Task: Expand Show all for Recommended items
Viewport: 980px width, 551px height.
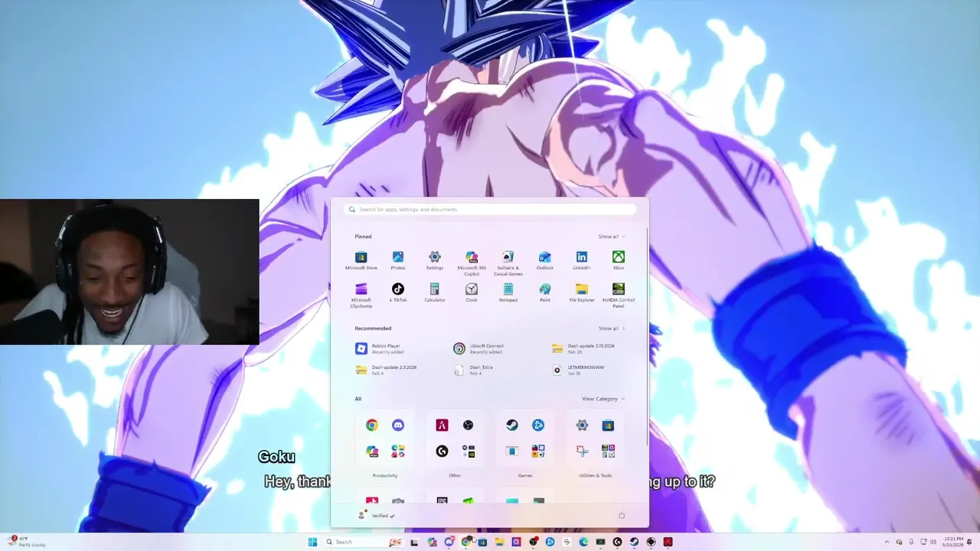Action: 612,328
